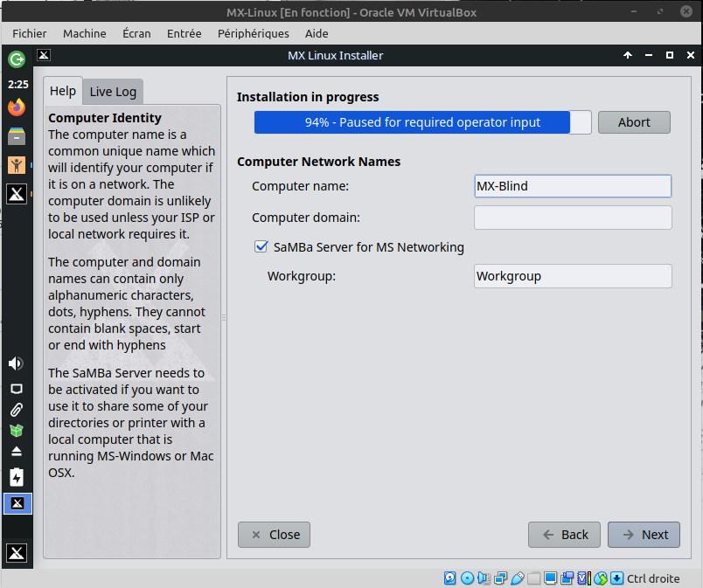
Task: Click the green package updater icon
Action: (17, 431)
